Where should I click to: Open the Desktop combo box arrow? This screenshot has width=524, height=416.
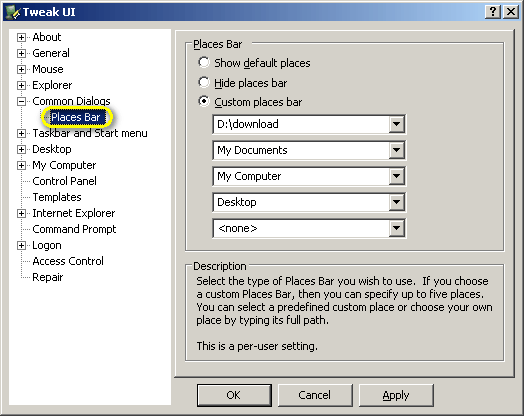397,202
